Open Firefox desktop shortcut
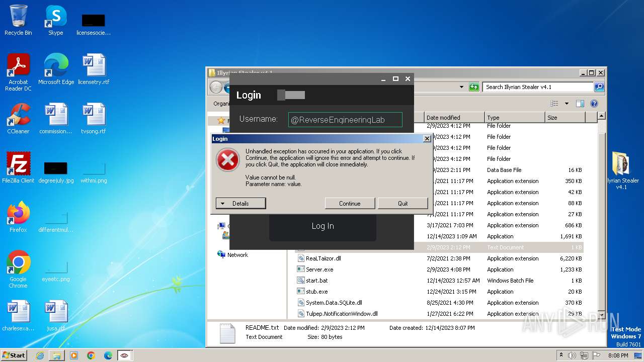 (x=18, y=217)
